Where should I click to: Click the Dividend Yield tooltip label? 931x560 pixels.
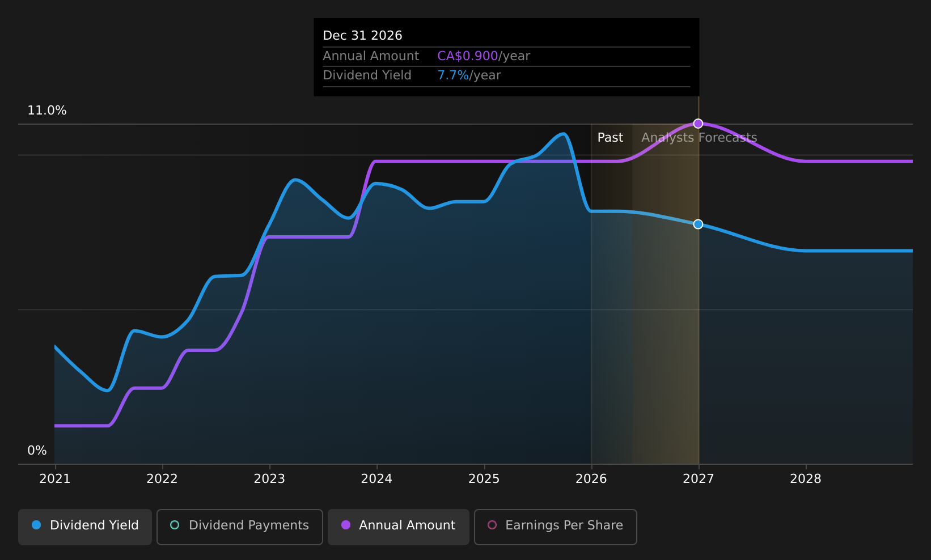(367, 75)
